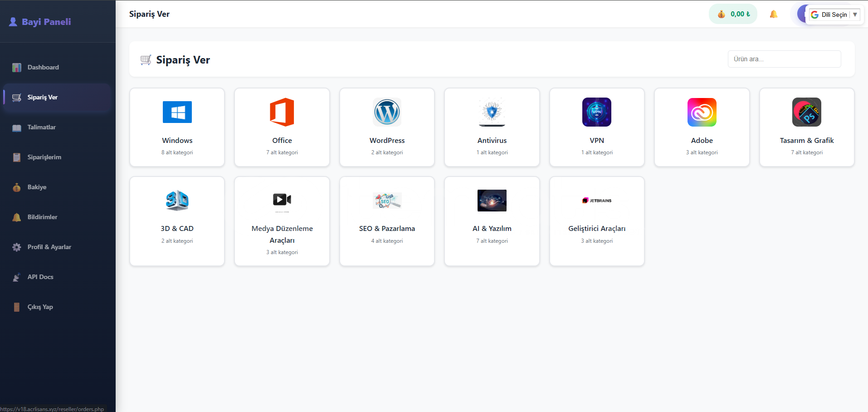The width and height of the screenshot is (868, 412).
Task: Click the Dashboard chart icon in sidebar
Action: pos(17,68)
